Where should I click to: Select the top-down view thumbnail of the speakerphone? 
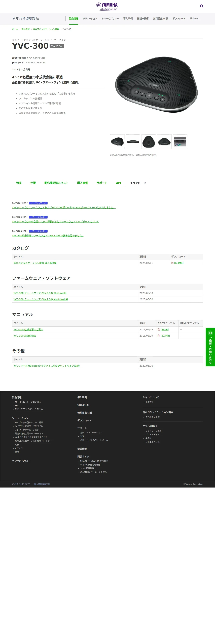(149, 142)
